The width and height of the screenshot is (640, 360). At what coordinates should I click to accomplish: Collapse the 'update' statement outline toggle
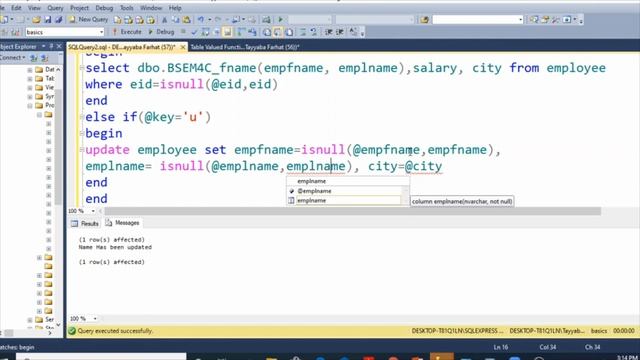[82, 149]
